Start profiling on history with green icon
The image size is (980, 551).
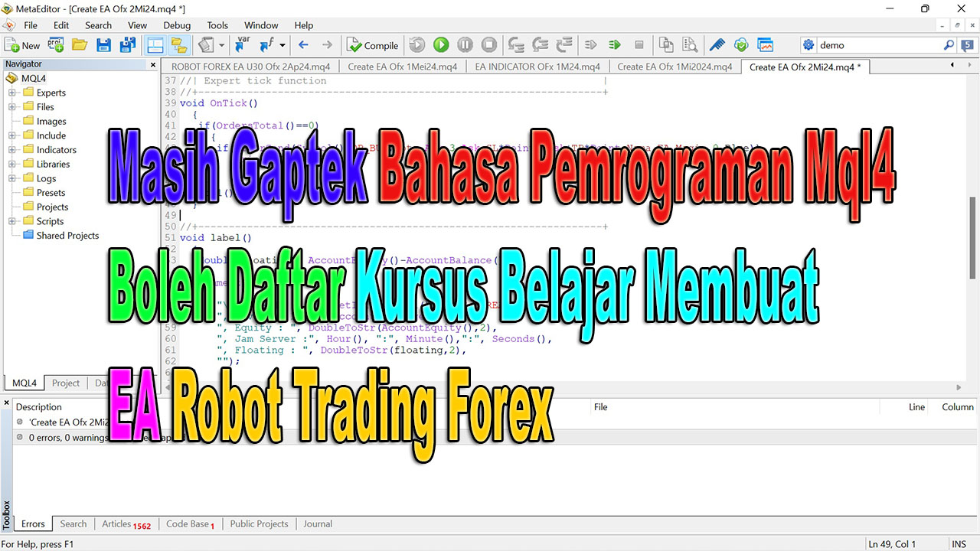(615, 45)
